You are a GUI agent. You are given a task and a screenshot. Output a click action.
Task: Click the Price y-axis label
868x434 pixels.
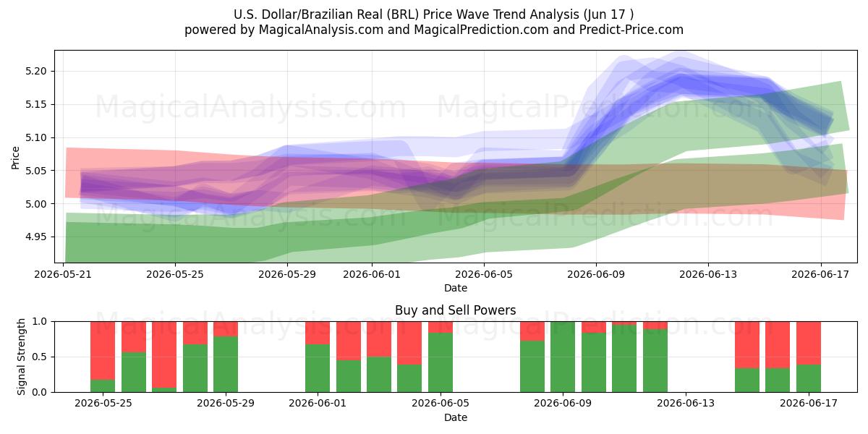tap(15, 157)
